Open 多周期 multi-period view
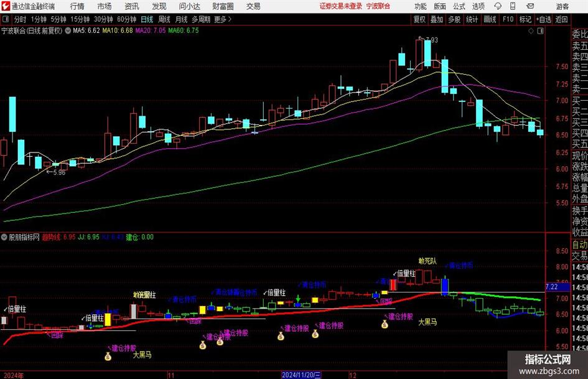This screenshot has height=379, width=588. 201,19
